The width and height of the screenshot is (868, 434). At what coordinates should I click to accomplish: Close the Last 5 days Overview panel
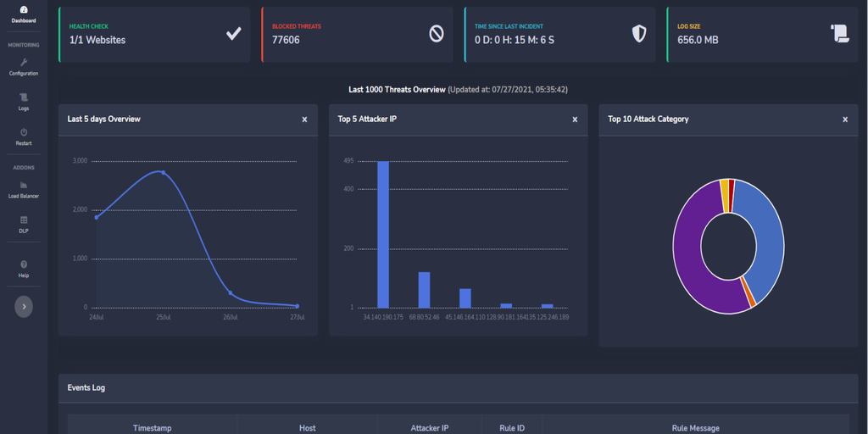[304, 120]
